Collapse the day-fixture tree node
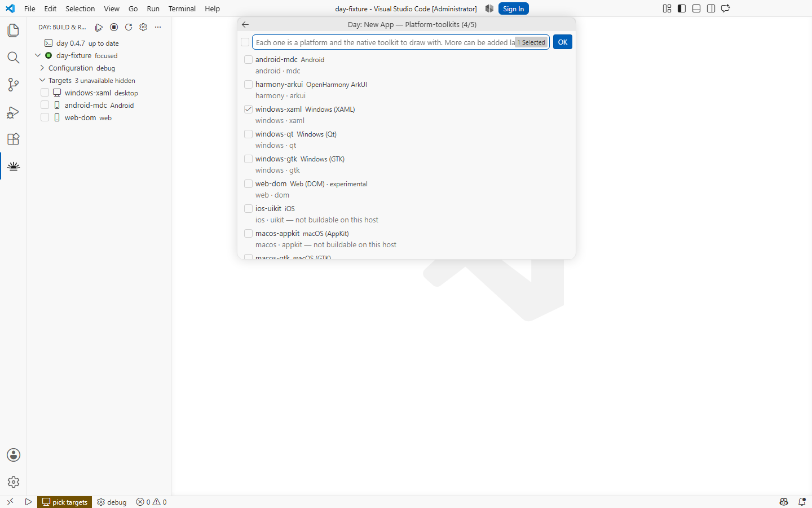This screenshot has width=812, height=508. click(x=38, y=55)
